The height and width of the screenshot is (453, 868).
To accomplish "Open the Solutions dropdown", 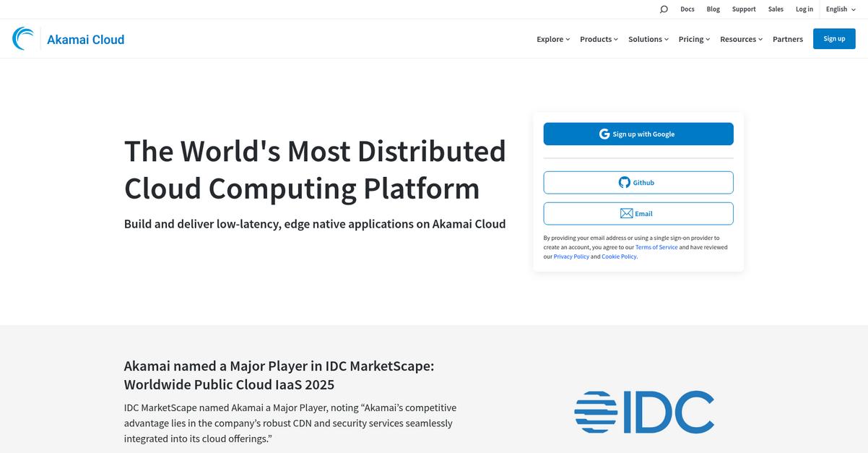I will pos(648,39).
